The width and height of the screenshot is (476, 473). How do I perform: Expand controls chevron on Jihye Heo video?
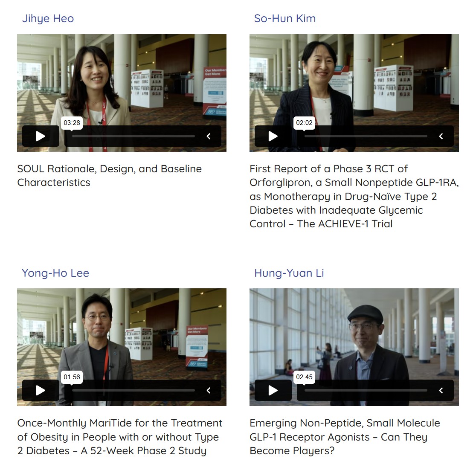coord(209,136)
